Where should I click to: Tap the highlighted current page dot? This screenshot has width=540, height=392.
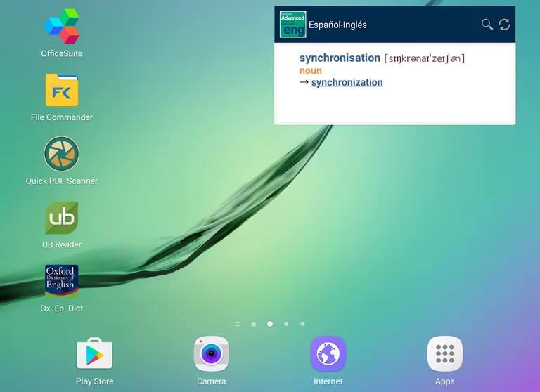click(x=270, y=324)
